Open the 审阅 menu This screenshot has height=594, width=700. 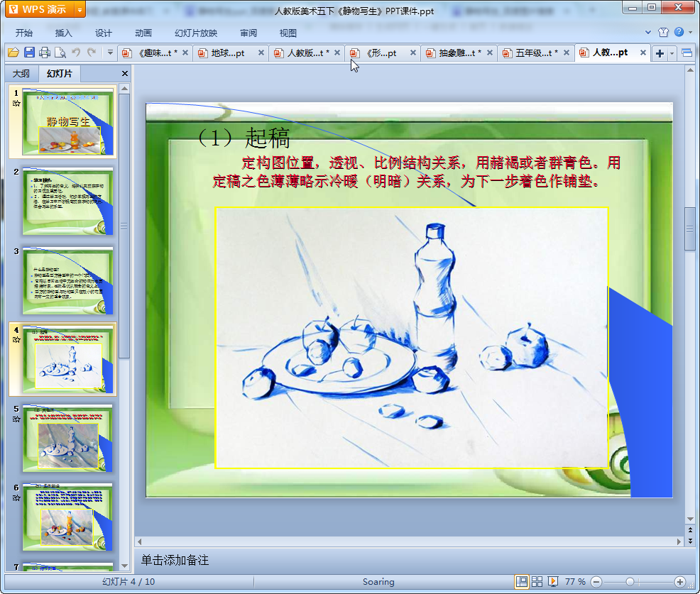tap(248, 33)
